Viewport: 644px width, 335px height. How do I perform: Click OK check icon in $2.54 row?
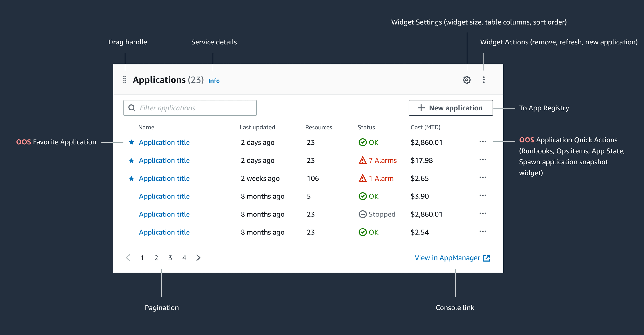(x=362, y=232)
